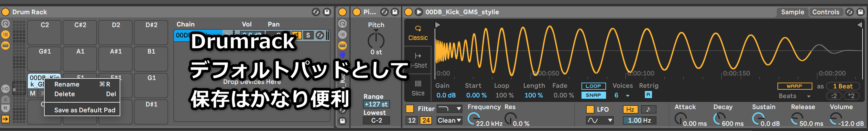Select the Slice playback mode icon
The height and width of the screenshot is (131, 868).
click(x=418, y=88)
